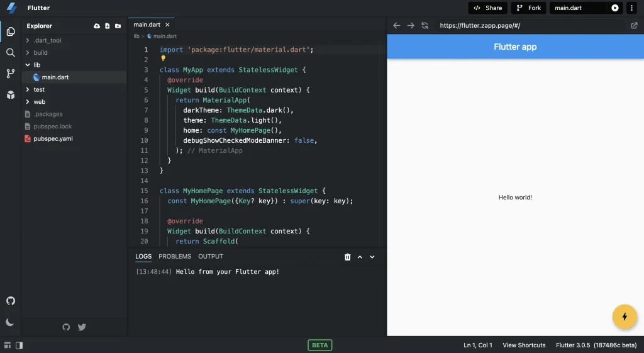Click the new folder icon in Explorer
The width and height of the screenshot is (644, 353).
coord(118,26)
